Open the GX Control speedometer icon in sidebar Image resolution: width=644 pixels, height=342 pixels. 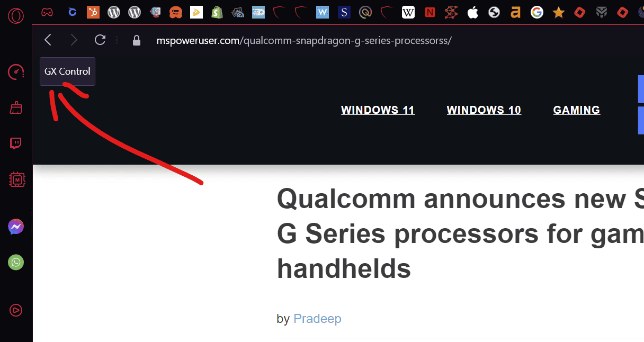(x=16, y=71)
